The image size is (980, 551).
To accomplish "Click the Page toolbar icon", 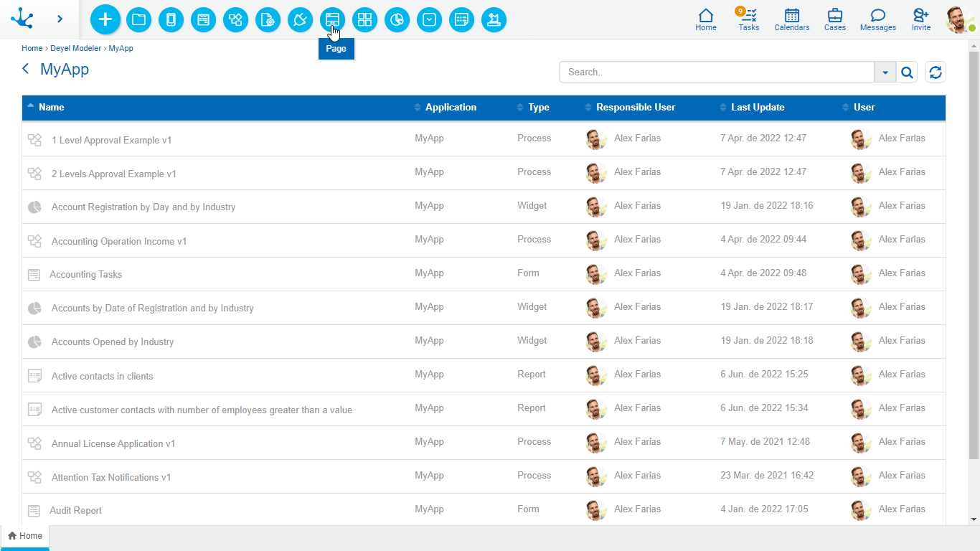I will 332,19.
